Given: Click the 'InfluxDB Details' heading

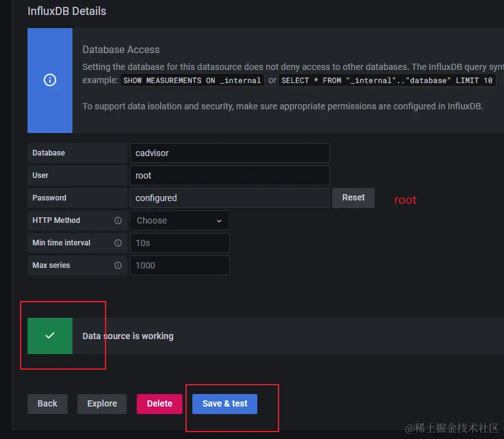Looking at the screenshot, I should [67, 11].
